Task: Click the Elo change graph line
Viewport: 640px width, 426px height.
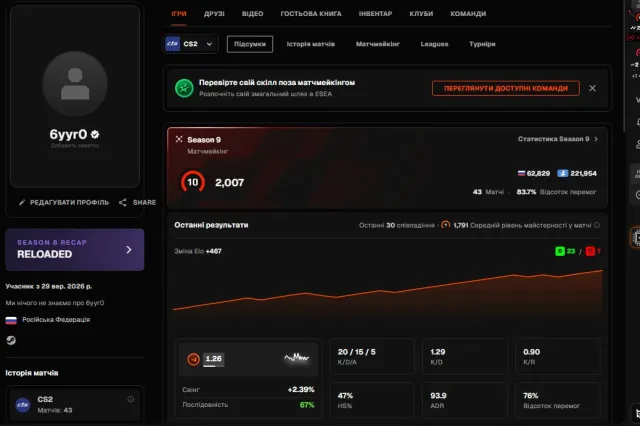Action: point(388,291)
